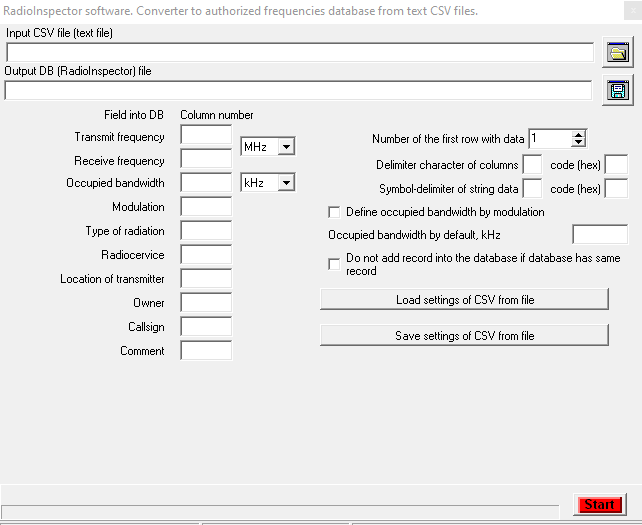The width and height of the screenshot is (642, 525).
Task: Click the Symbol-delimiter of string data field
Action: [532, 188]
